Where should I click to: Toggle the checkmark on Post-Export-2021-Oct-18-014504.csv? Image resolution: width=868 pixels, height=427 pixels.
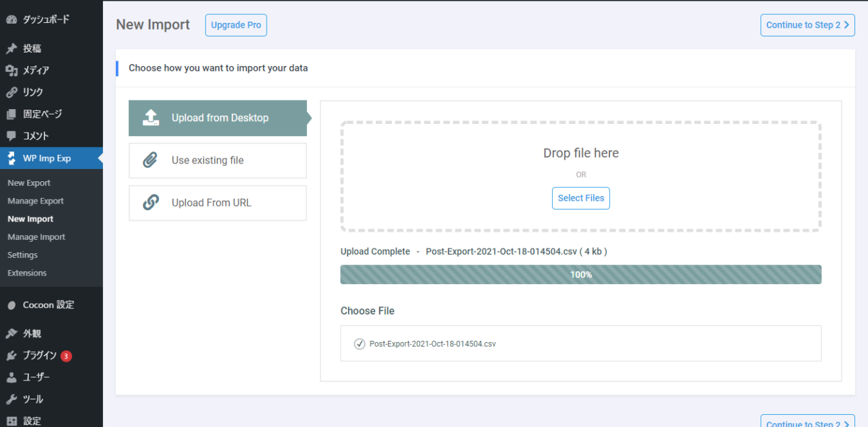pos(360,343)
